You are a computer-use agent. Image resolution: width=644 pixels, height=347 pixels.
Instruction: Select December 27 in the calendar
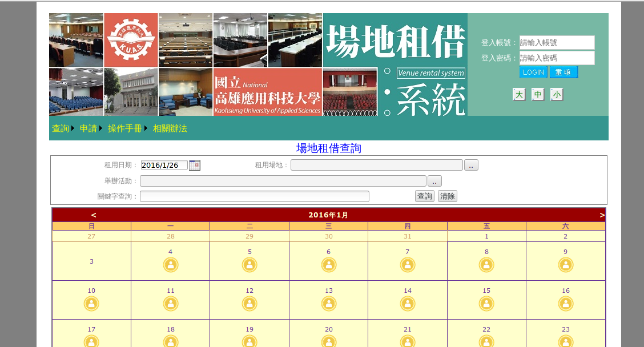(x=91, y=236)
